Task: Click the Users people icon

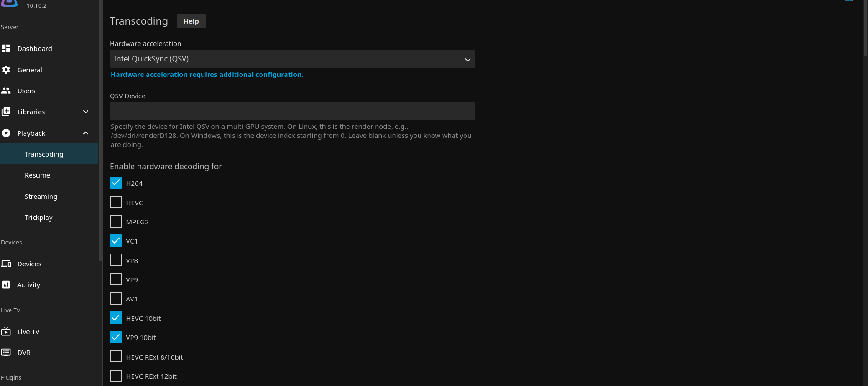Action: coord(6,91)
